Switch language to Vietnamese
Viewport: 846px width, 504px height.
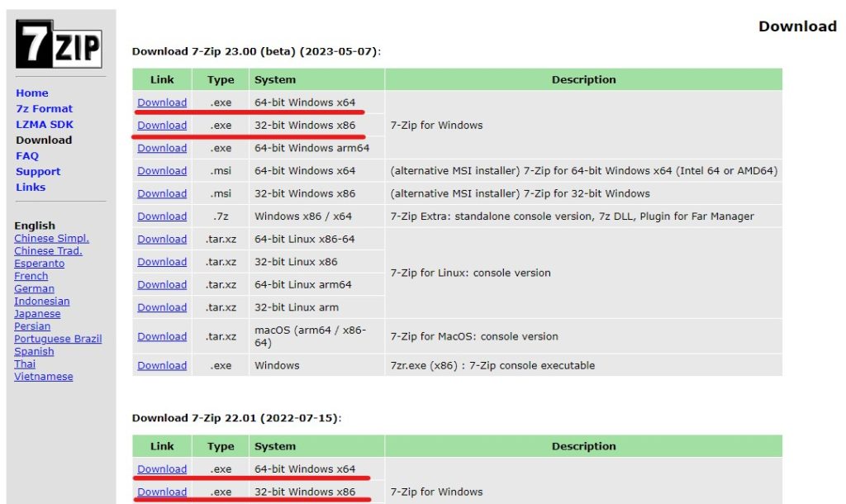pyautogui.click(x=43, y=376)
